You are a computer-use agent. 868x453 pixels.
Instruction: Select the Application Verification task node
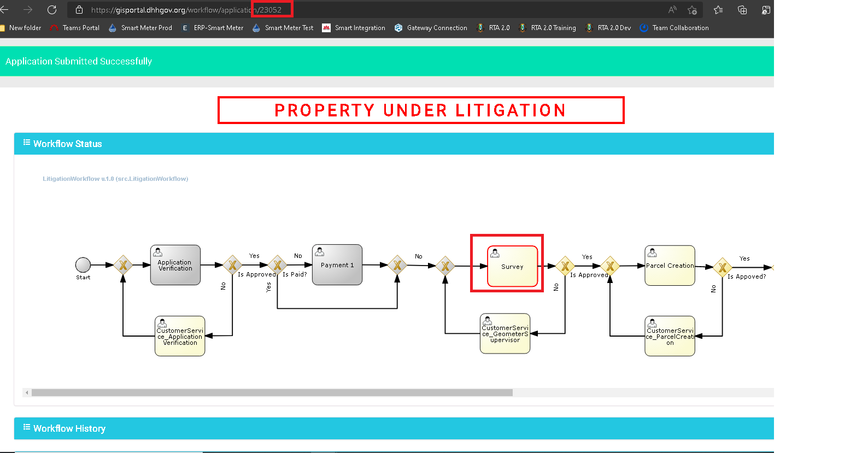tap(175, 265)
